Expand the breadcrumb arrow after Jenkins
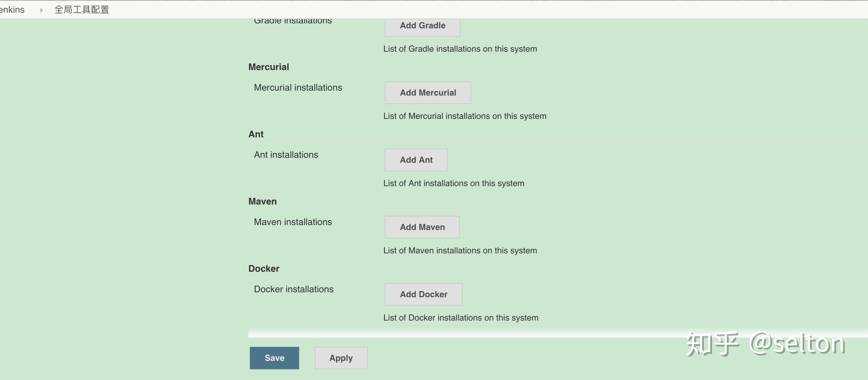The image size is (868, 380). (x=41, y=10)
